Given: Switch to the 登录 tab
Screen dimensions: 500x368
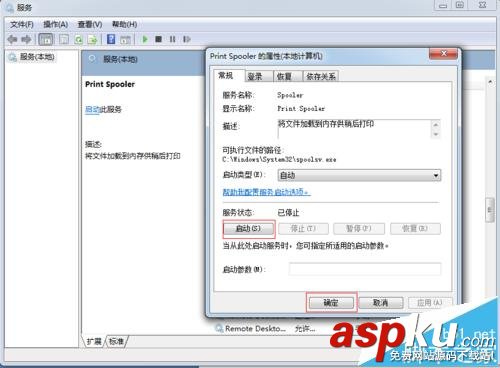Looking at the screenshot, I should point(258,76).
